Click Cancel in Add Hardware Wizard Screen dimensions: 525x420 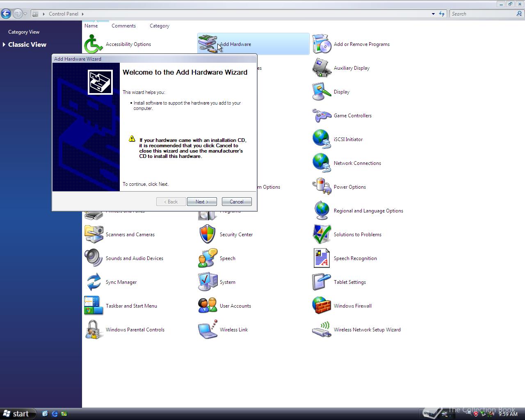[237, 202]
